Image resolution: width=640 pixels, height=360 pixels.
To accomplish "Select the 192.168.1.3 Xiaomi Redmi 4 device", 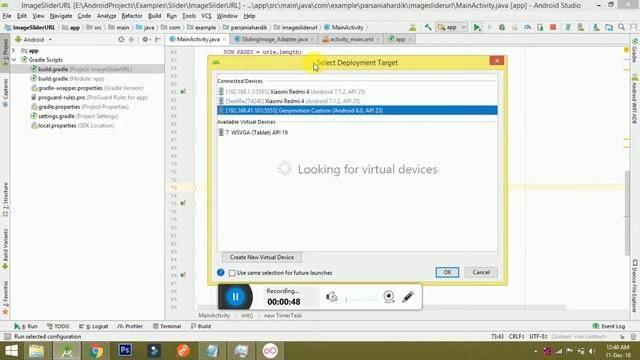I will pos(357,92).
